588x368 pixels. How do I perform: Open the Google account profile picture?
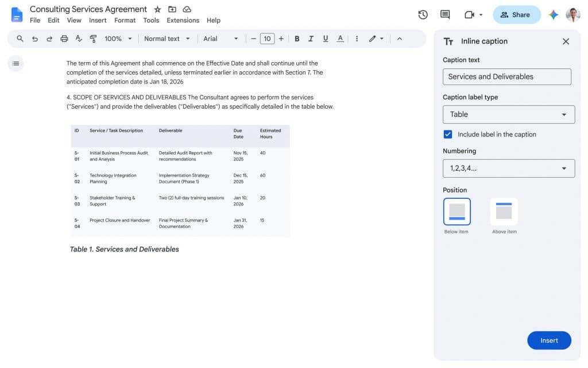click(x=572, y=14)
